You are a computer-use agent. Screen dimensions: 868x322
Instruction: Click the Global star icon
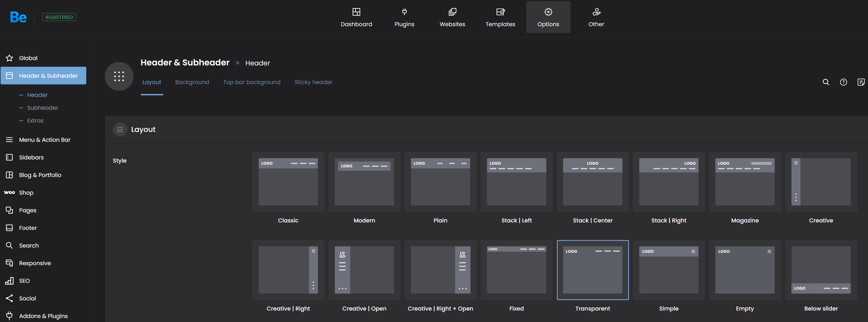pos(9,58)
